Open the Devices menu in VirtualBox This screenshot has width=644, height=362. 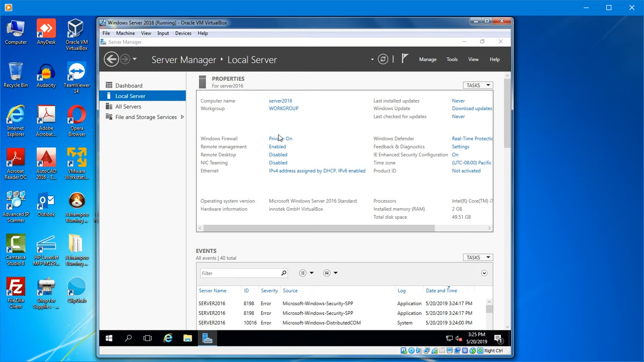[x=183, y=33]
